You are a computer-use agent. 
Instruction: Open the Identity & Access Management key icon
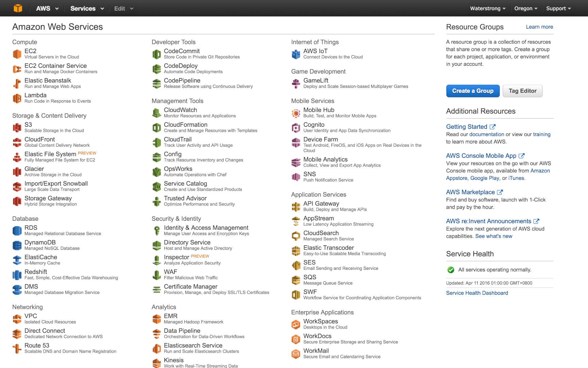pos(157,231)
